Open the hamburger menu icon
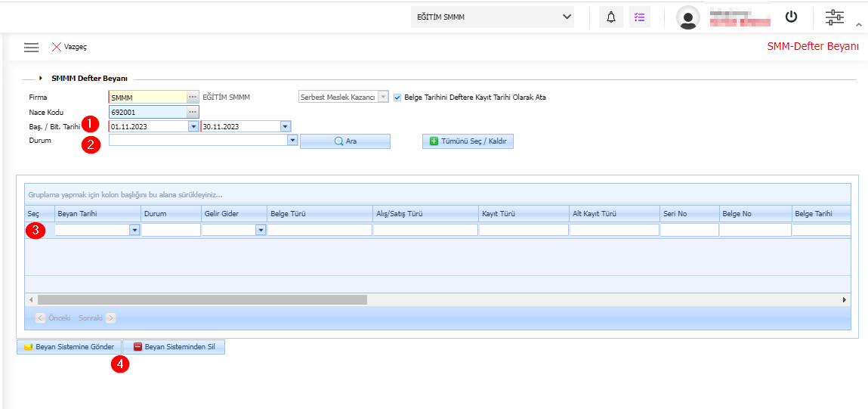The height and width of the screenshot is (409, 868). click(31, 47)
